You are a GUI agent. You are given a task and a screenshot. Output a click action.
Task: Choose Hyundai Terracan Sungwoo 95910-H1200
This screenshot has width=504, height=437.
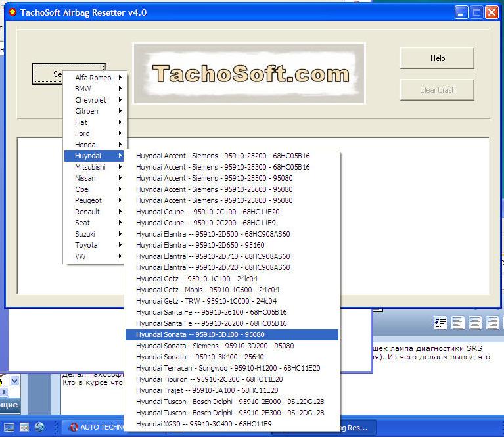coord(232,368)
